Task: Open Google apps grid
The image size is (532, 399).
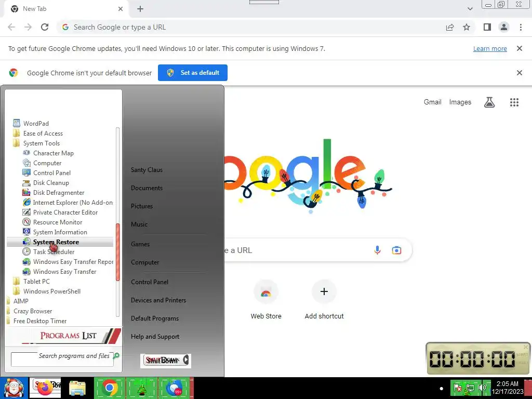Action: tap(514, 102)
